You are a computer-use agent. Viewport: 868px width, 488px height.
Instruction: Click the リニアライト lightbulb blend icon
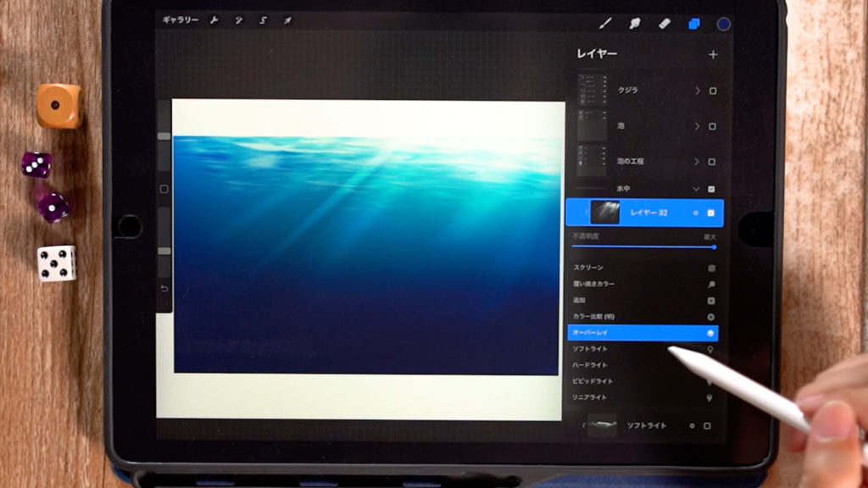coord(709,398)
